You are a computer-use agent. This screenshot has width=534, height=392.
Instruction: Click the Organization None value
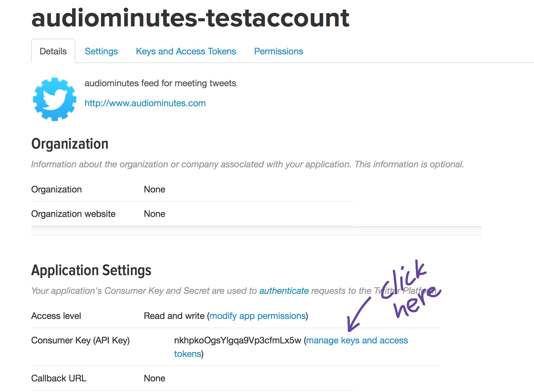(x=154, y=189)
